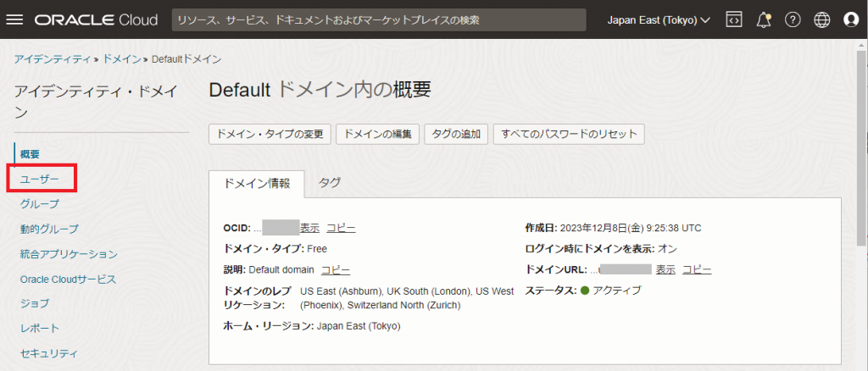
Task: Click the creation date 2023年12月8日 text
Action: (x=631, y=228)
